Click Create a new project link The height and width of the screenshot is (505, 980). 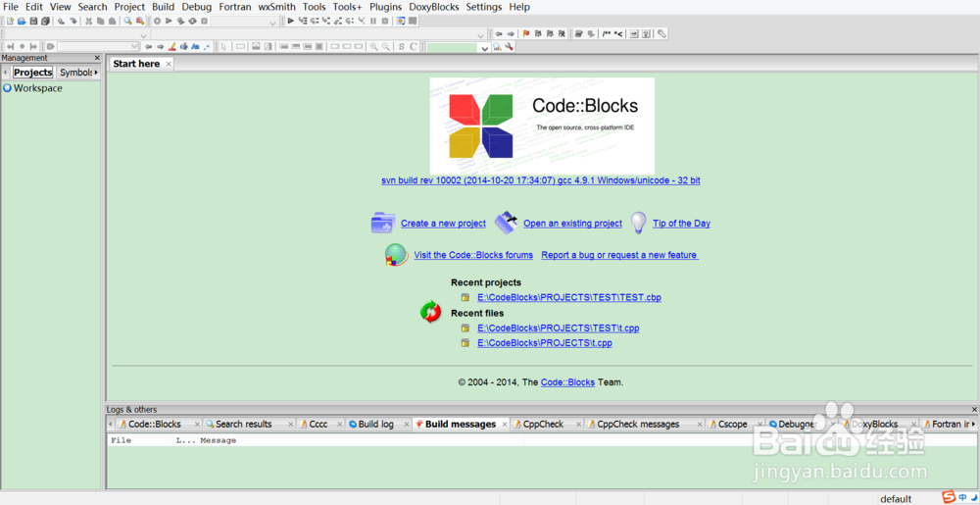click(x=443, y=224)
